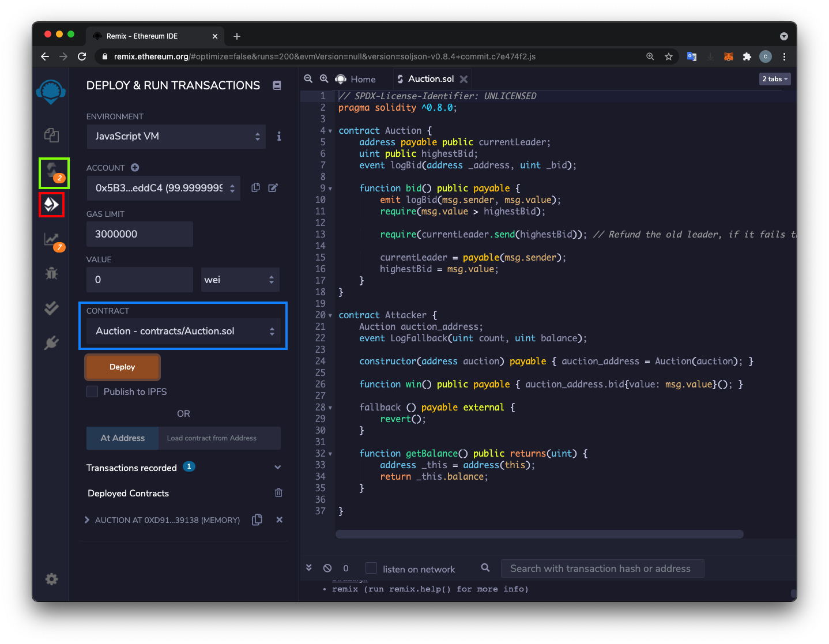The width and height of the screenshot is (829, 644).
Task: Open the Settings gear in sidebar
Action: pyautogui.click(x=51, y=579)
